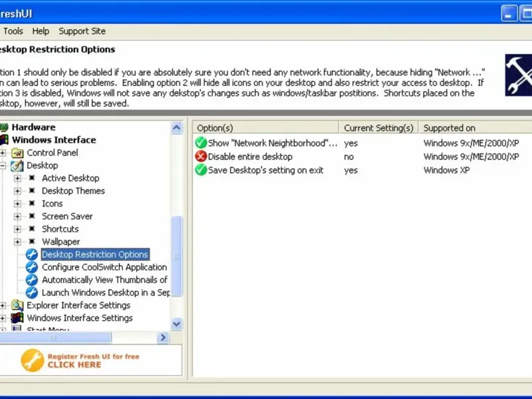Toggle green check for Save Desktop's setting
Image resolution: width=532 pixels, height=399 pixels.
point(201,170)
